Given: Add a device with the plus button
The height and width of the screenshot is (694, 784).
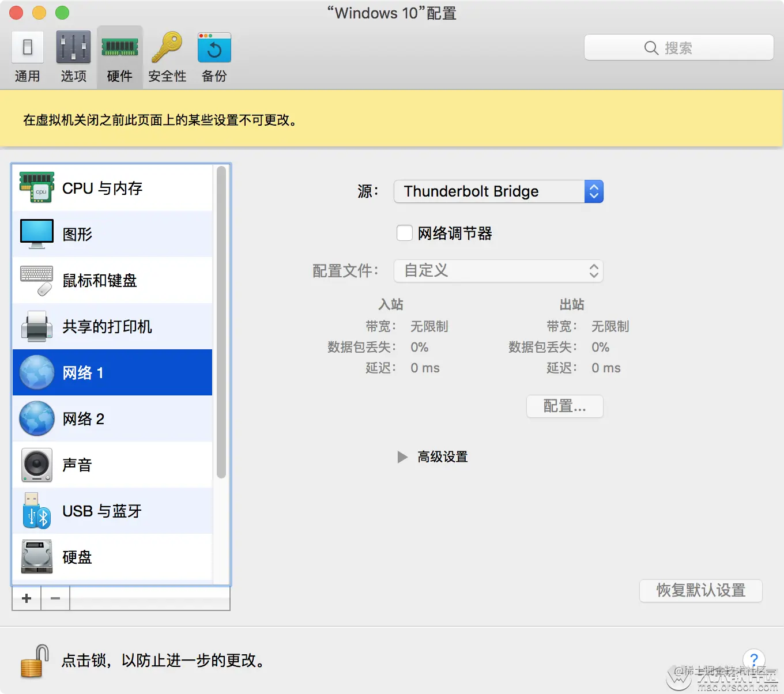Looking at the screenshot, I should click(x=27, y=598).
